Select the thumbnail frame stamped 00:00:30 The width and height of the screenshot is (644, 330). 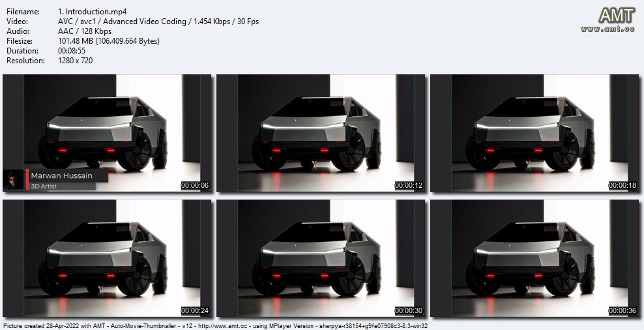click(x=321, y=258)
